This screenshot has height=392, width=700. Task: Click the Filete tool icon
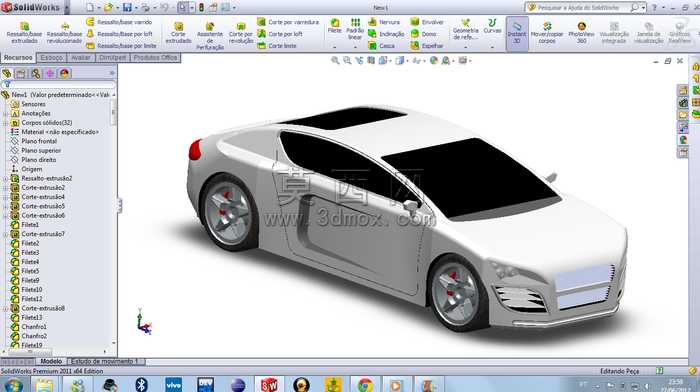[x=334, y=26]
